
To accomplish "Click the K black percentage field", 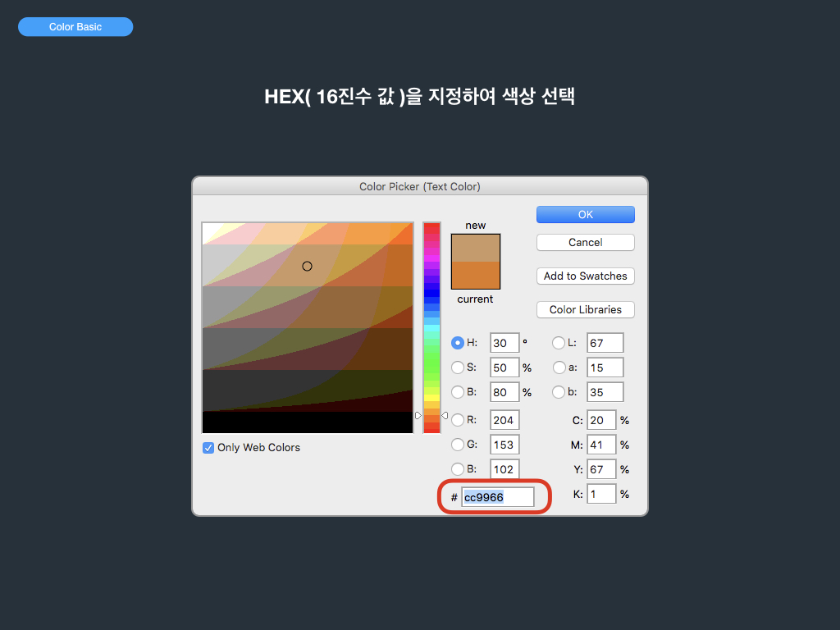I will pos(601,495).
